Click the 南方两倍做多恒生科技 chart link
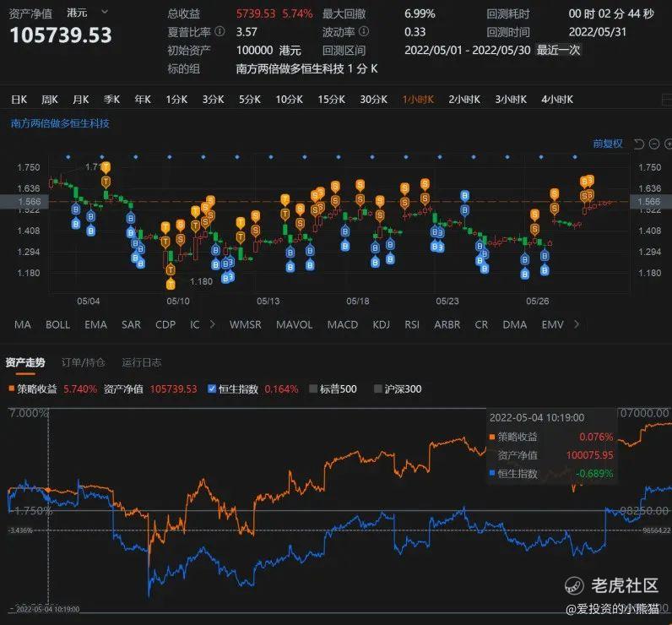The height and width of the screenshot is (625, 672). pos(60,123)
